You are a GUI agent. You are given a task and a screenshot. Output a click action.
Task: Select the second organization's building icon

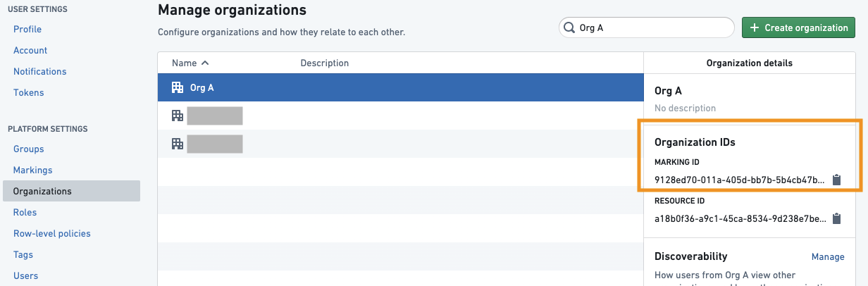coord(178,116)
